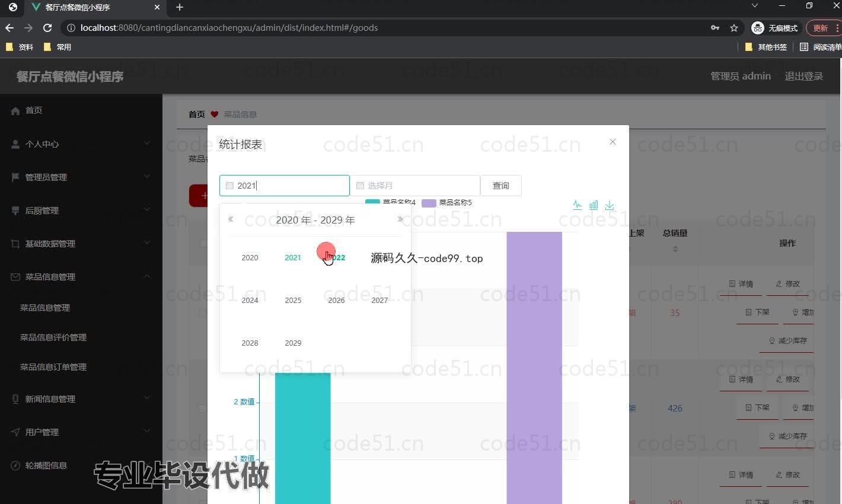Bookmark this page with star icon
Viewport: 842px width, 504px height.
(x=734, y=28)
